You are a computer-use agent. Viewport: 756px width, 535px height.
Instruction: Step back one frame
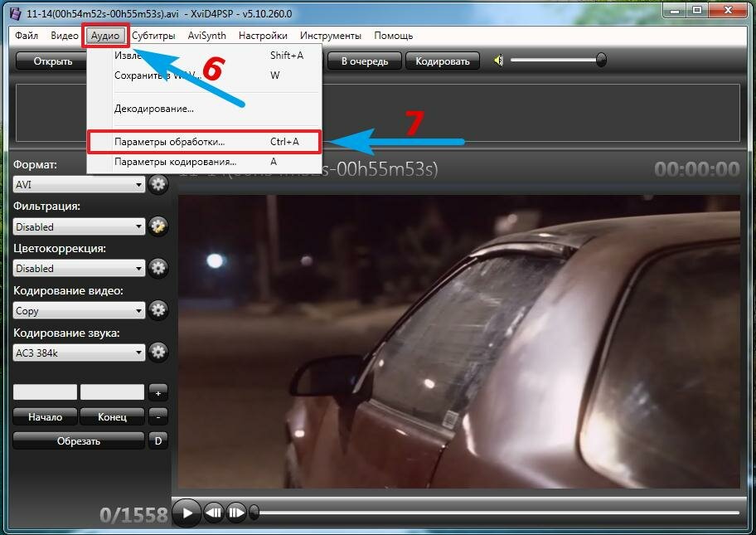[x=213, y=513]
